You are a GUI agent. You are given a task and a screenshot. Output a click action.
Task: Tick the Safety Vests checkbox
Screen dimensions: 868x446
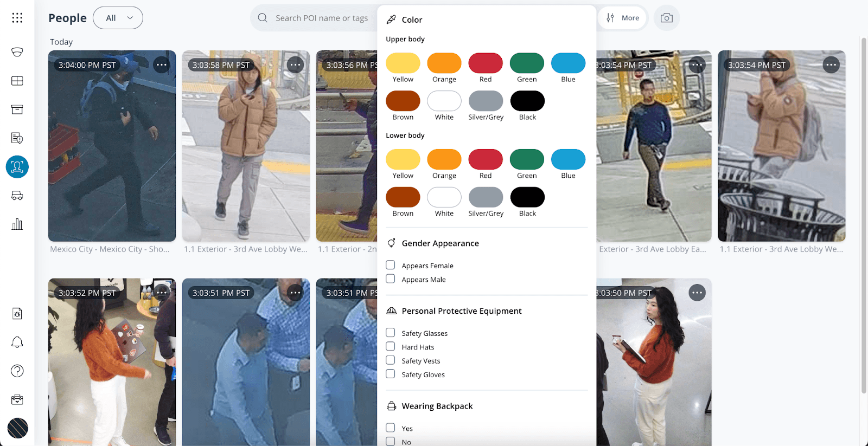point(390,360)
